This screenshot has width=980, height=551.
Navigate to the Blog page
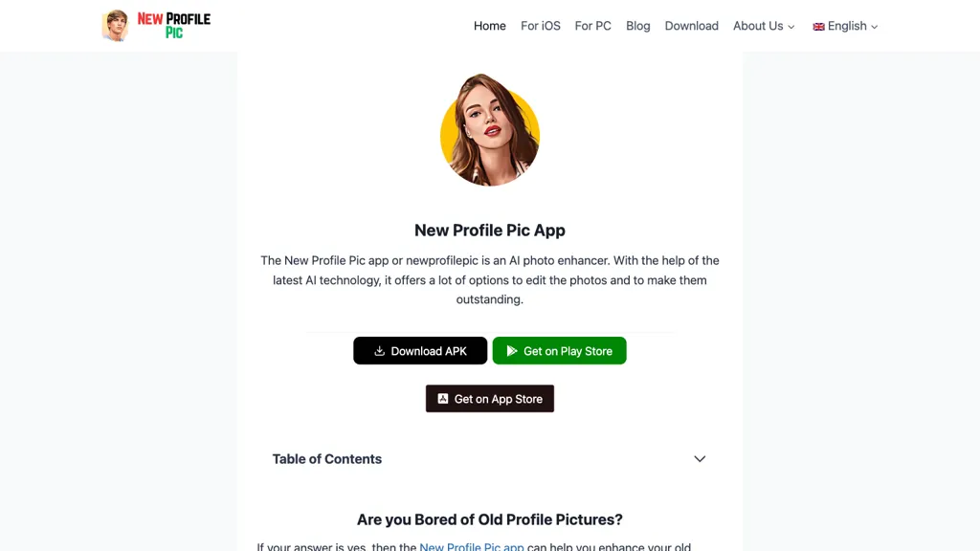(x=638, y=26)
